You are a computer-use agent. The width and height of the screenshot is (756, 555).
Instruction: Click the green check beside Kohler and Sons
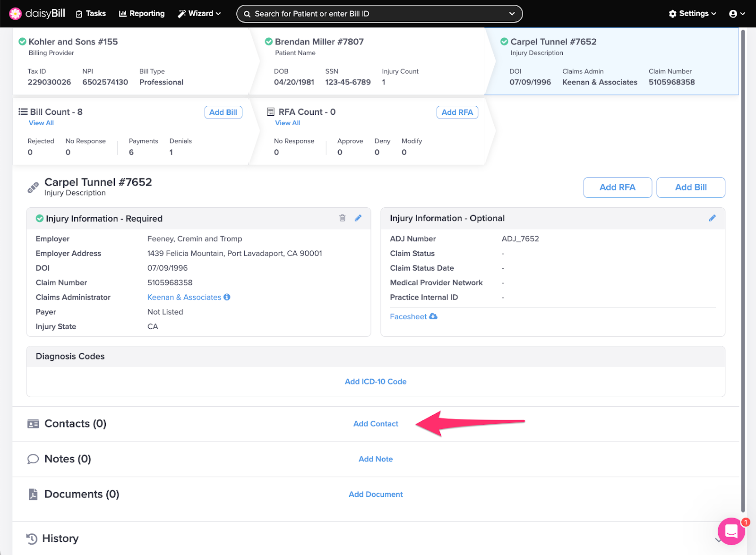tap(22, 42)
